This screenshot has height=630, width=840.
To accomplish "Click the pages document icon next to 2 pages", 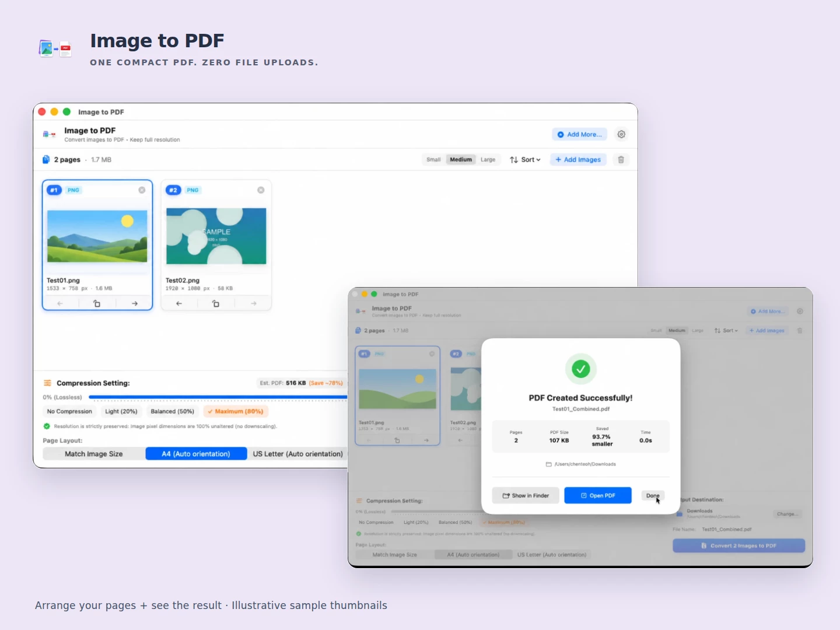I will coord(46,160).
